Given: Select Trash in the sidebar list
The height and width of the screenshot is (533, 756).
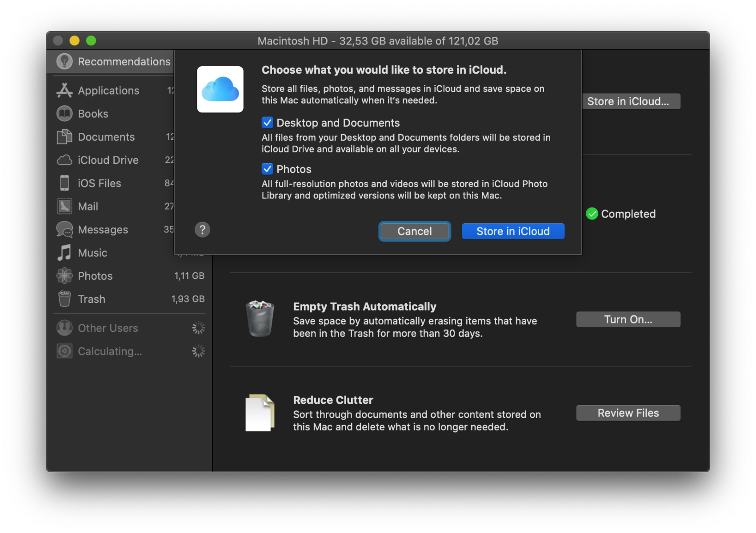Looking at the screenshot, I should tap(129, 299).
